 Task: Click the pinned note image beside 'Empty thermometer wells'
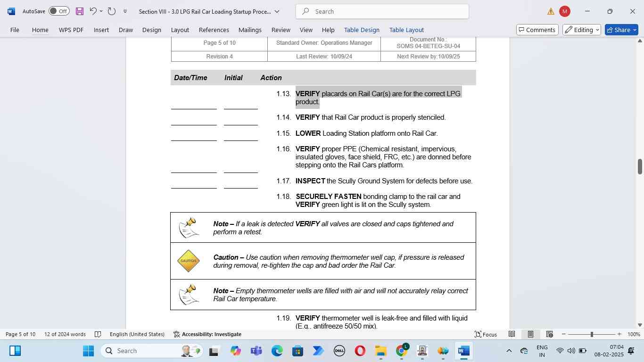188,295
